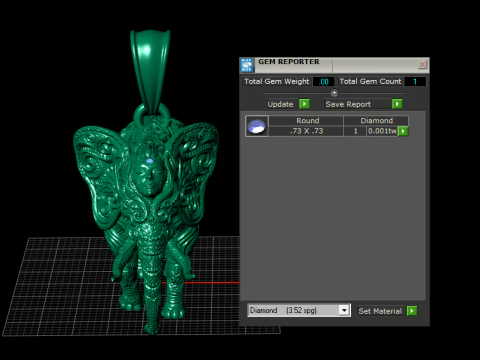Click the Total Gem Weight label
This screenshot has width=480, height=360.
277,81
